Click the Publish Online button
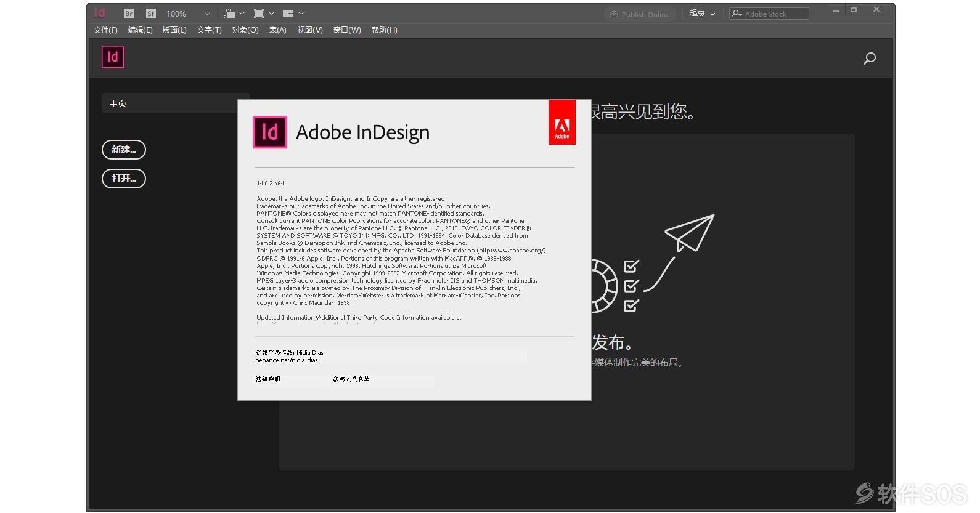 pos(640,14)
